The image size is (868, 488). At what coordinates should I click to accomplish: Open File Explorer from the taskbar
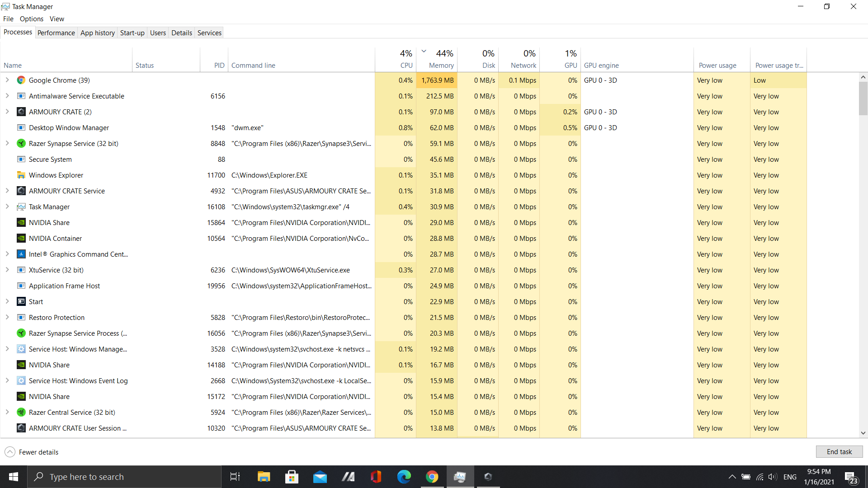click(264, 477)
